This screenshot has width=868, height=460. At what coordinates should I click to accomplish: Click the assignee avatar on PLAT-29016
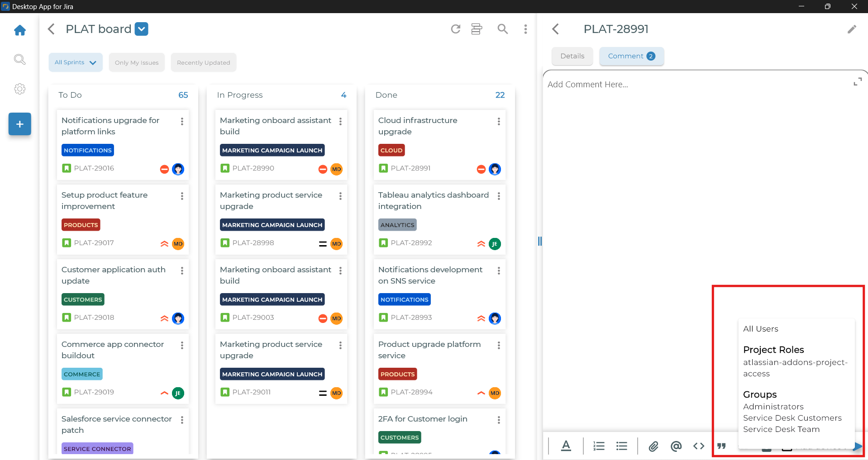[178, 169]
